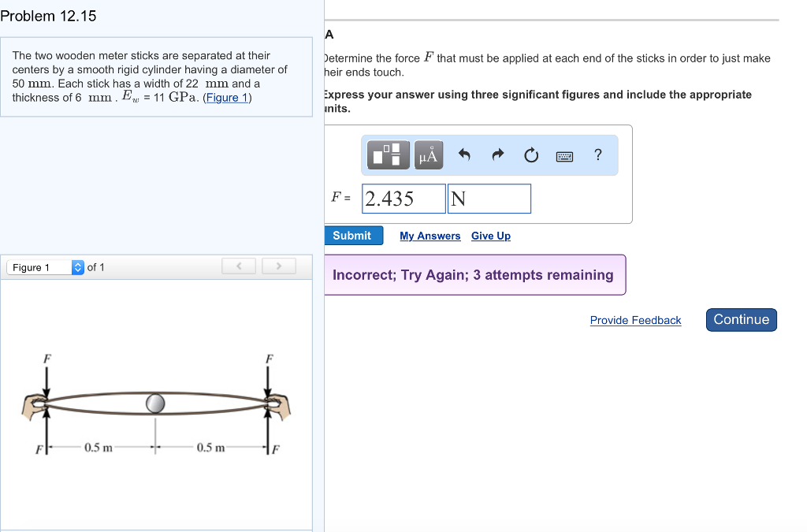The height and width of the screenshot is (532, 807).
Task: Select the Problem 12.15 heading text
Action: tap(48, 16)
